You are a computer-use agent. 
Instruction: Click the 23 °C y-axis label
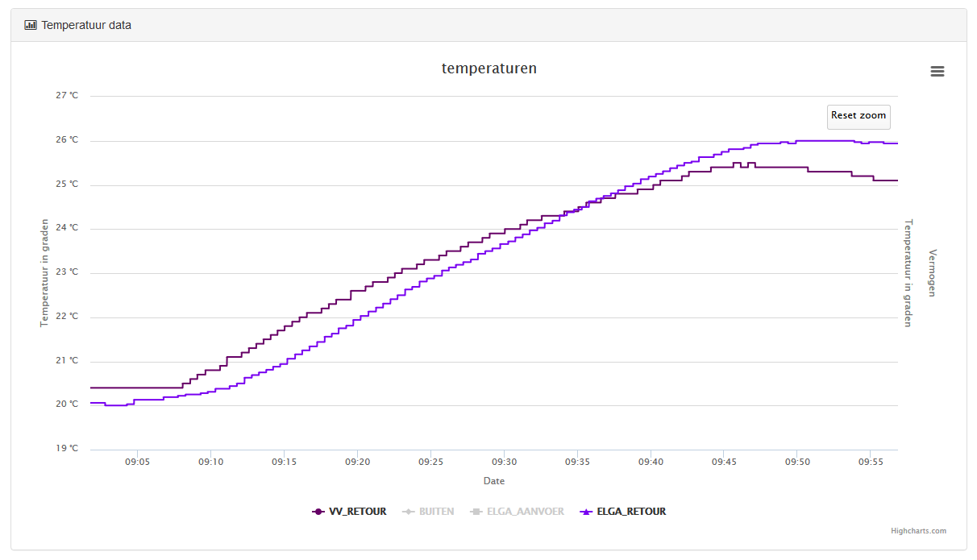[x=67, y=272]
